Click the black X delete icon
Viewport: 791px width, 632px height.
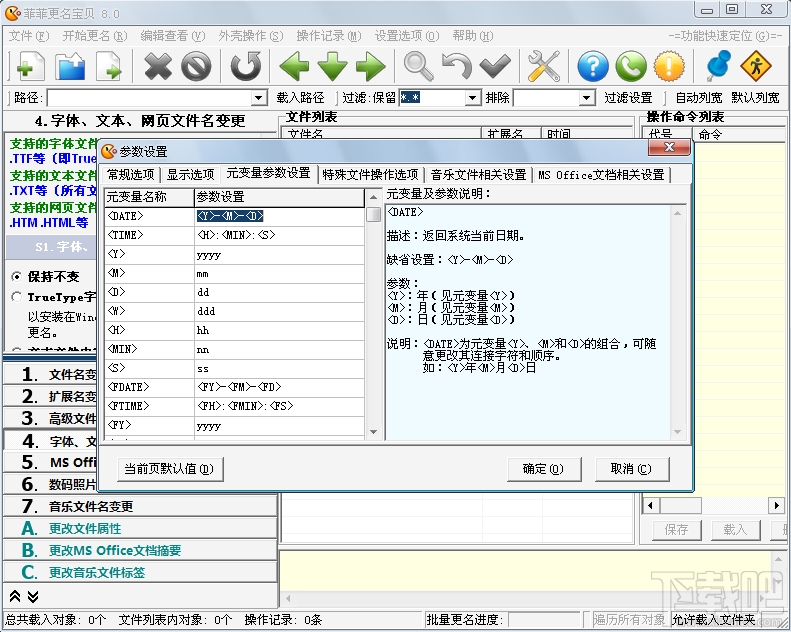pos(158,66)
